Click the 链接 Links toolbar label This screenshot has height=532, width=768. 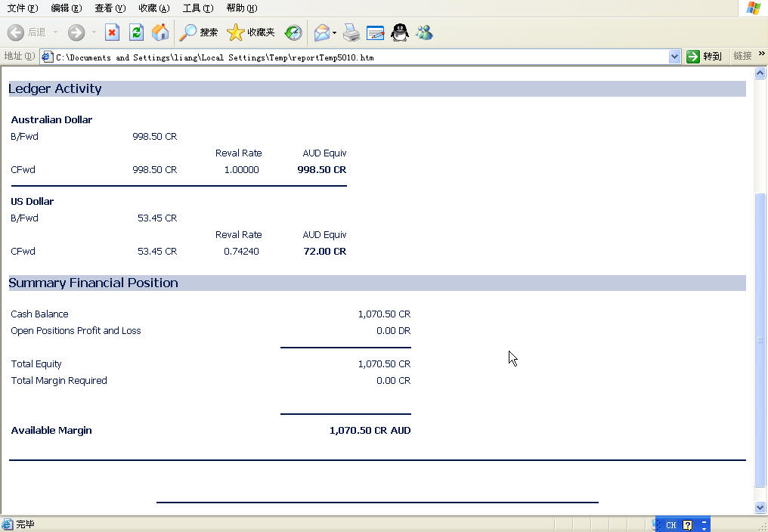(742, 56)
